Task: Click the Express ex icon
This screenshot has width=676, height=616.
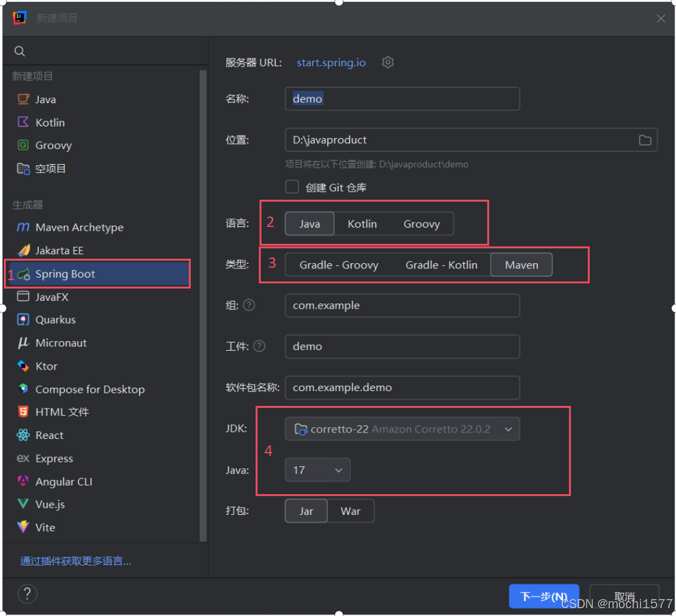Action: click(23, 458)
